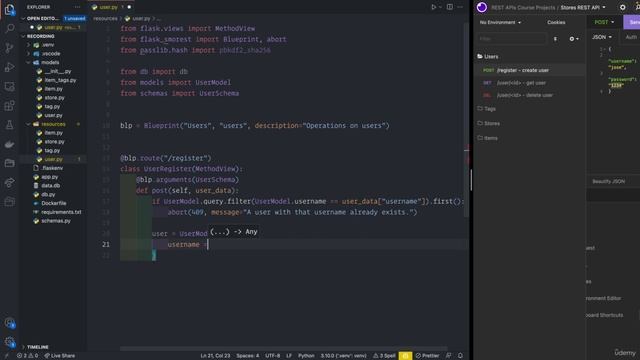
Task: Select POST /register - create user request
Action: click(x=530, y=70)
